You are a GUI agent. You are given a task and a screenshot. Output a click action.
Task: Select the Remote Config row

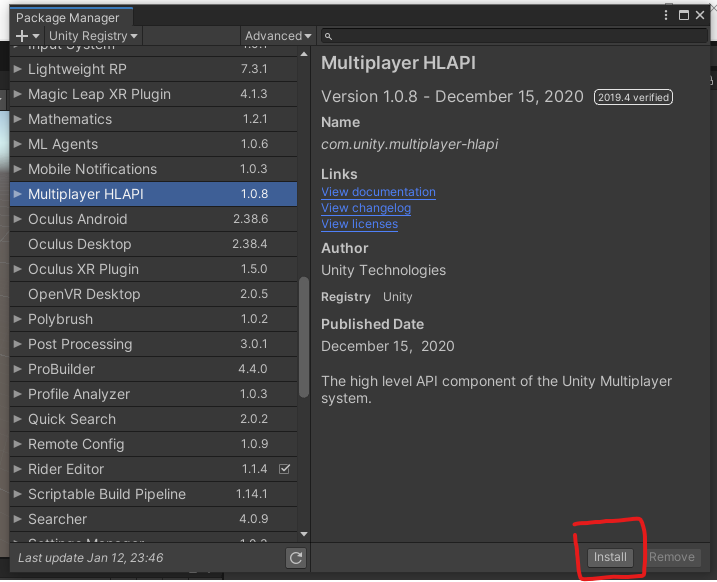click(x=154, y=444)
